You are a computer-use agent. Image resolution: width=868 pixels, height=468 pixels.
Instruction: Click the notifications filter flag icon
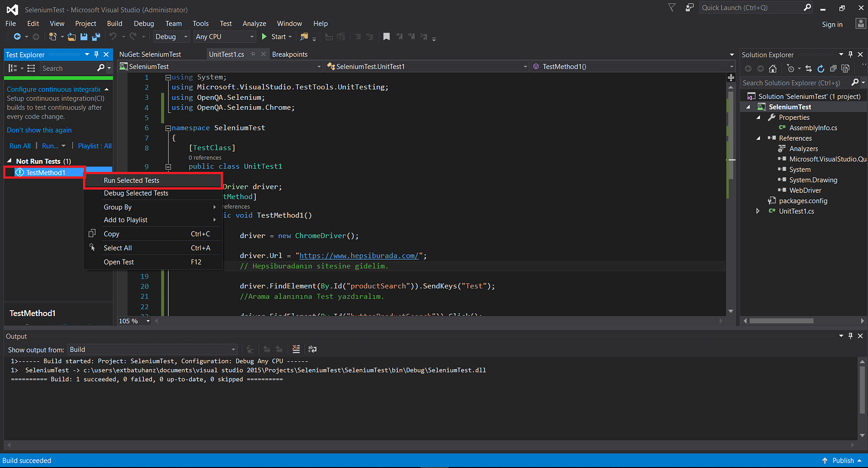672,8
